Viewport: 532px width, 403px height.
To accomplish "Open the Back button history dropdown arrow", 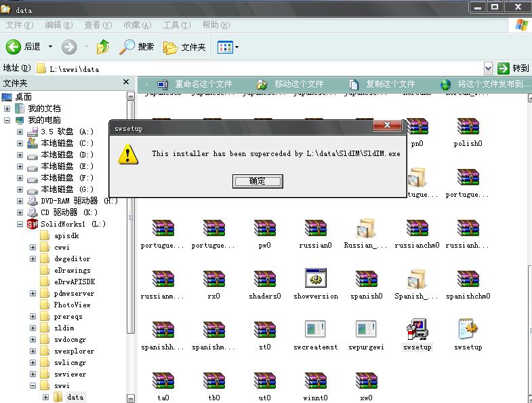I will point(50,47).
